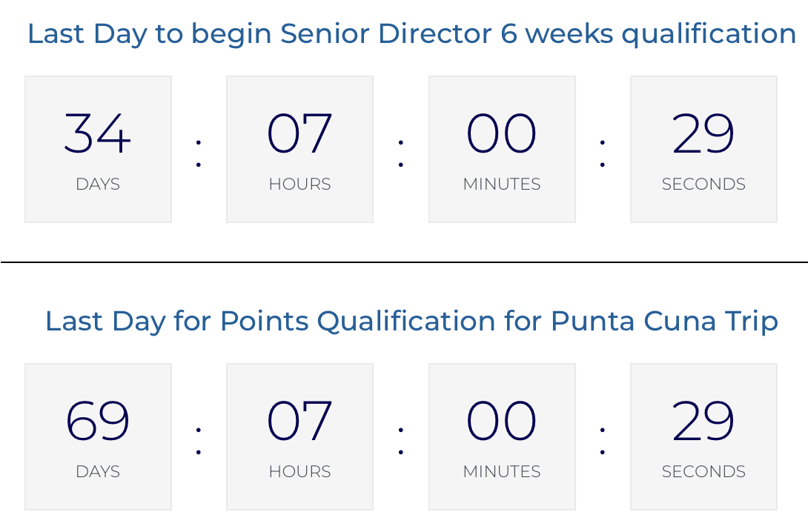Click the MINUTES label in bottom countdown
Image resolution: width=808 pixels, height=532 pixels.
[502, 471]
